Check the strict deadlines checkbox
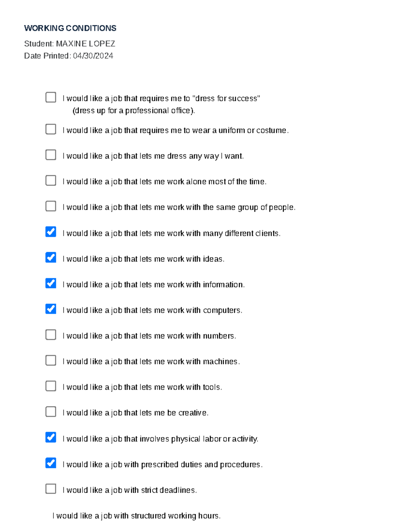 point(51,489)
